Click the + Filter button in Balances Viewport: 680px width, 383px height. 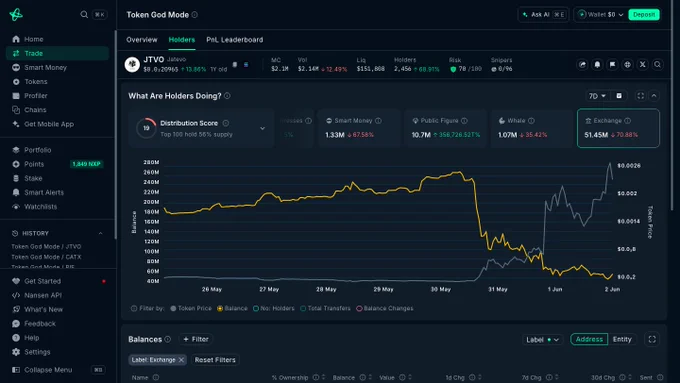point(196,339)
